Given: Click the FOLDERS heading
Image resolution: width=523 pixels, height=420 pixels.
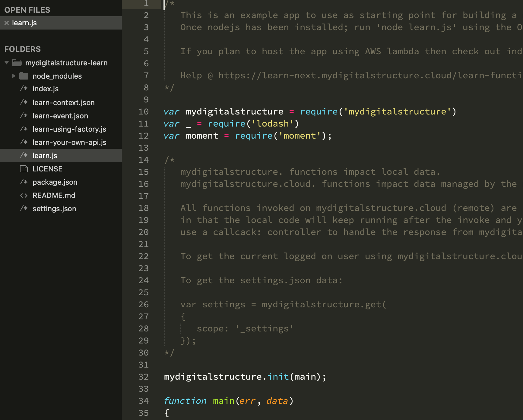Looking at the screenshot, I should 23,49.
